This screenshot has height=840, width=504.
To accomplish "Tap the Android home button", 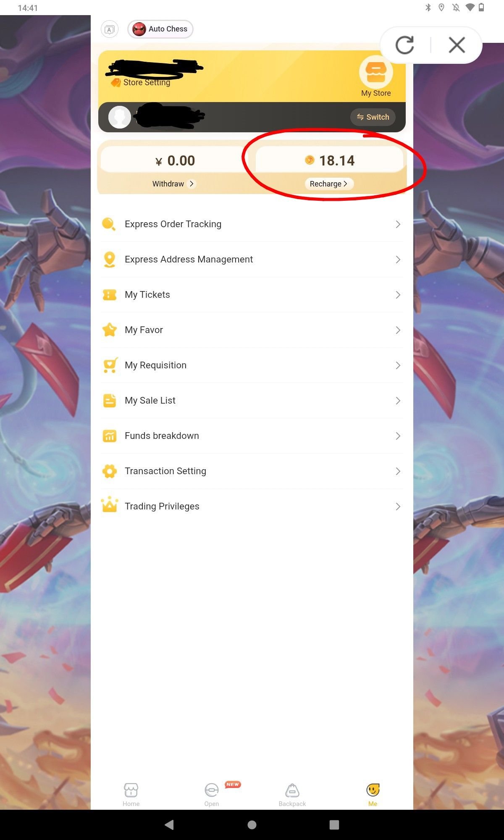I will click(252, 825).
